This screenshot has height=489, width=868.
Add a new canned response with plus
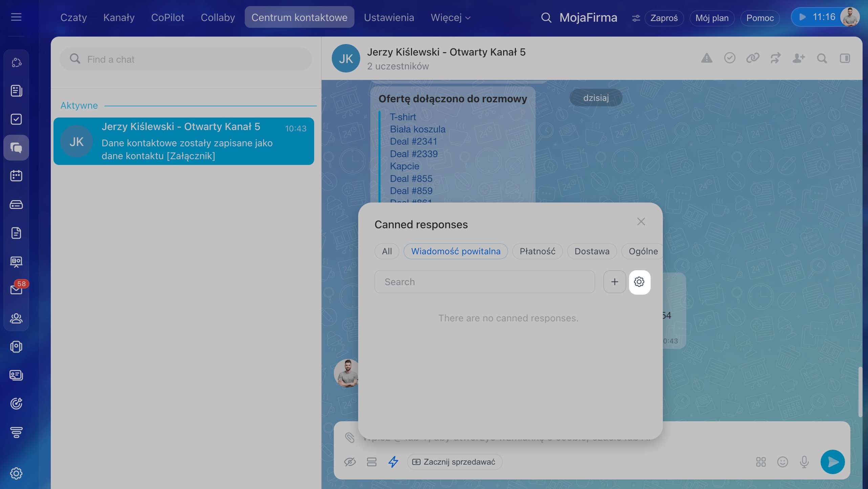point(614,282)
